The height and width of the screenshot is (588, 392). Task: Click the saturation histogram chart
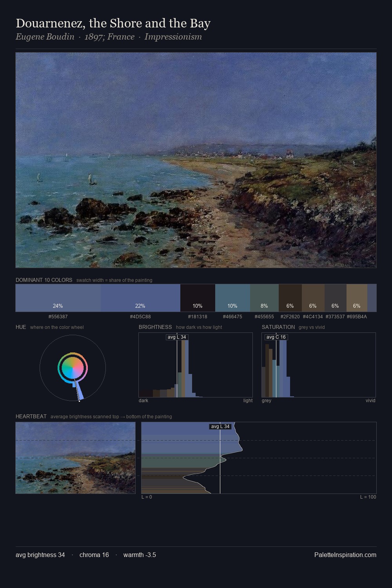point(319,365)
